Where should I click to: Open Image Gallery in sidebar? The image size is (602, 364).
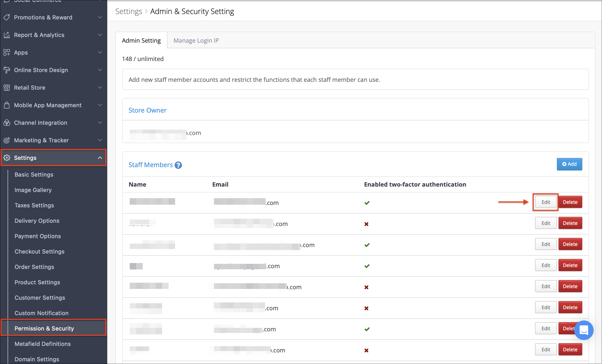pyautogui.click(x=33, y=190)
